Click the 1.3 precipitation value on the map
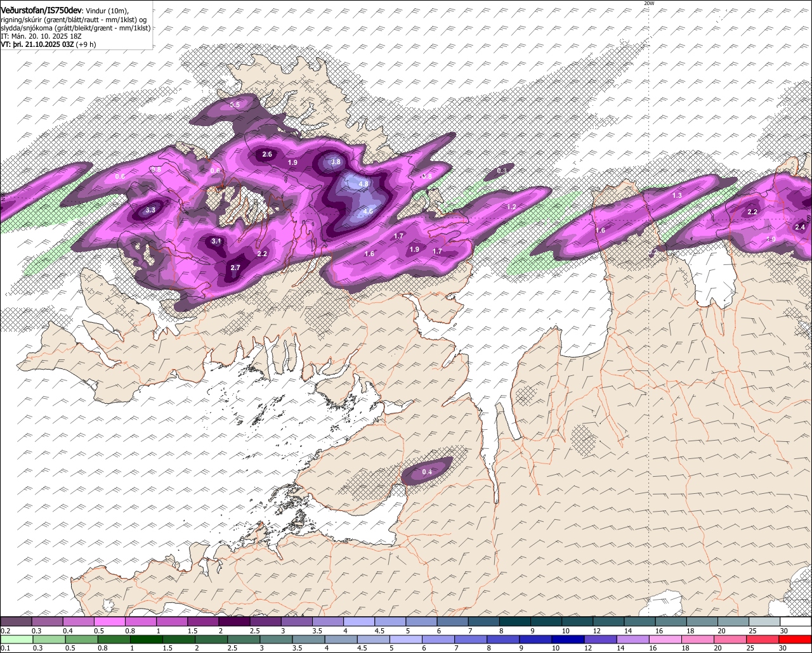The height and width of the screenshot is (653, 812). pyautogui.click(x=677, y=196)
